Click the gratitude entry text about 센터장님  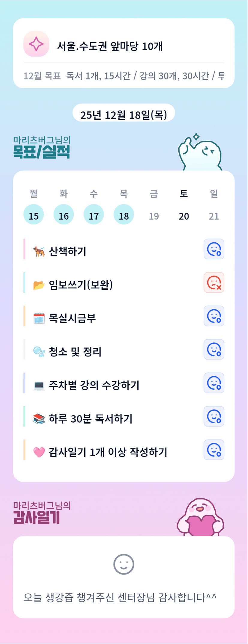pyautogui.click(x=120, y=597)
